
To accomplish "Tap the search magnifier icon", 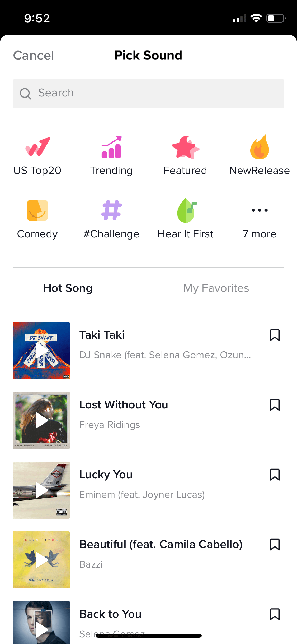I will [26, 94].
